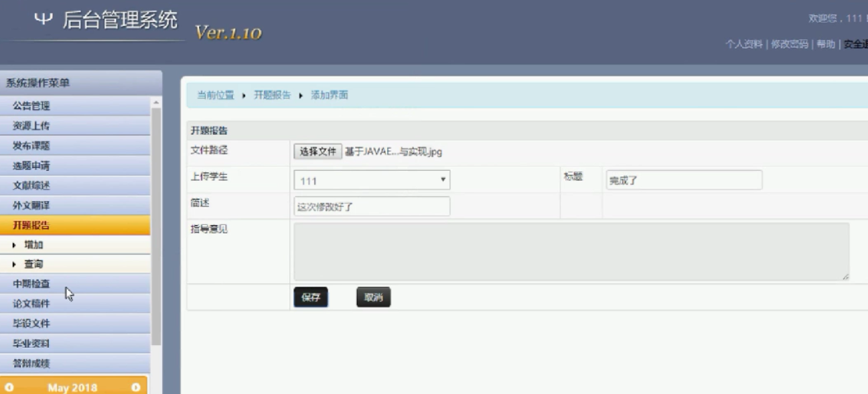This screenshot has height=394, width=868.
Task: Click the 取消 button
Action: [x=373, y=298]
